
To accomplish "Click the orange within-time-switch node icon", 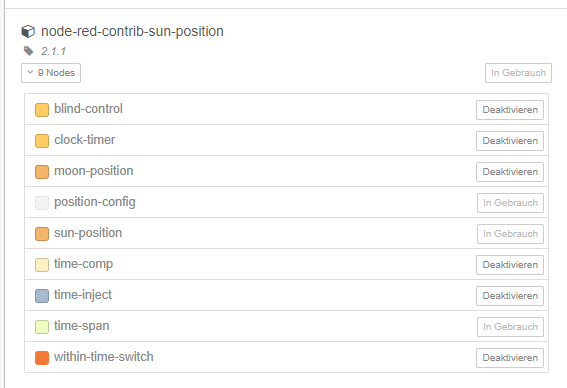I will click(42, 358).
